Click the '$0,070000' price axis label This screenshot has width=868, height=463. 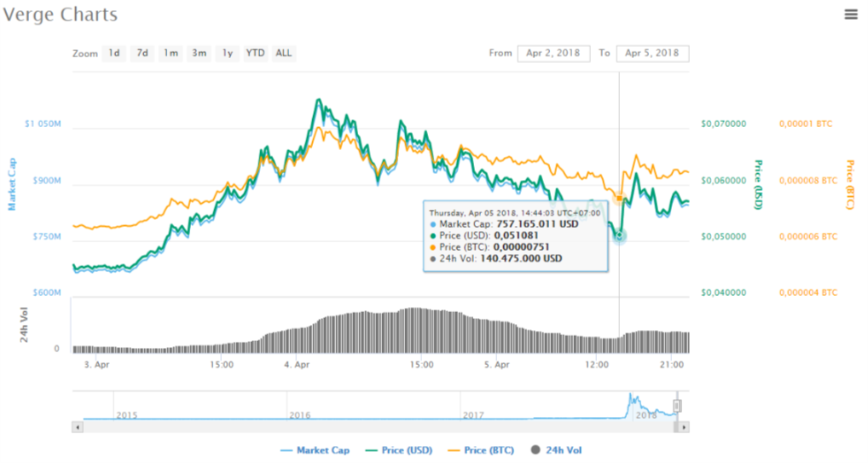[724, 124]
